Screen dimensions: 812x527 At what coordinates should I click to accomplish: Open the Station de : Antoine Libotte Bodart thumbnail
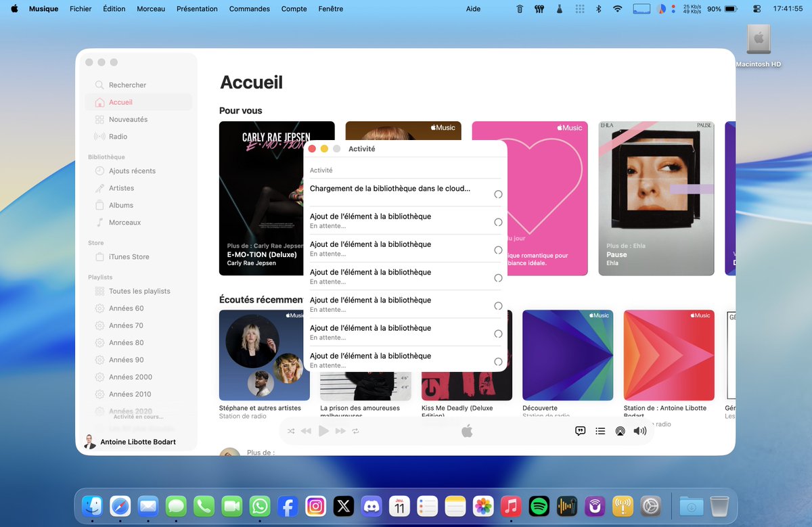669,355
